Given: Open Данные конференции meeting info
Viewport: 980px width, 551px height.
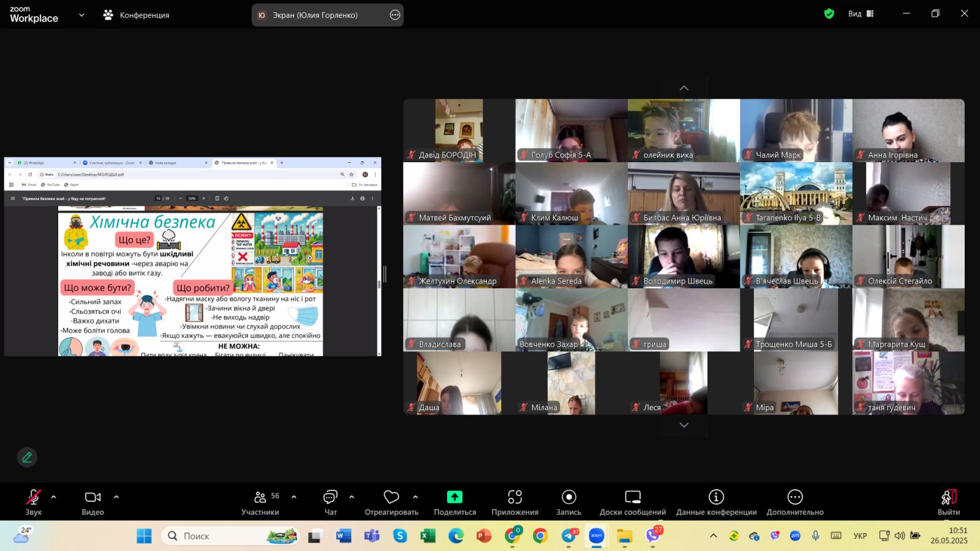Looking at the screenshot, I should [716, 502].
